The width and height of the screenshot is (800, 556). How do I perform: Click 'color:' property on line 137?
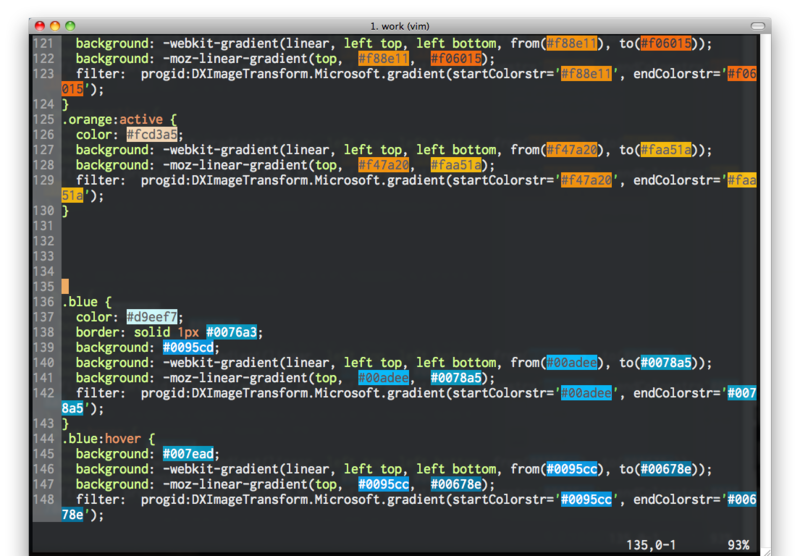[x=97, y=317]
